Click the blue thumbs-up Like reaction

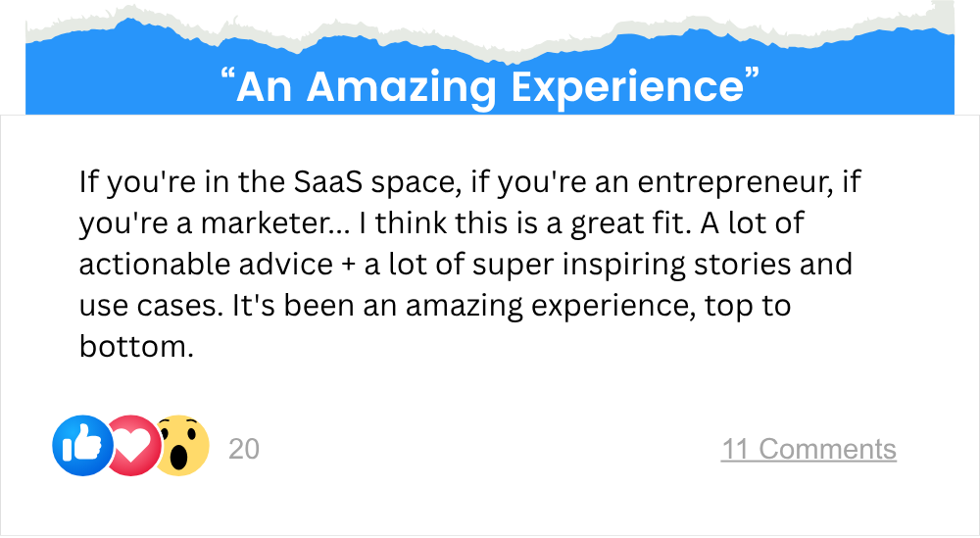tap(80, 446)
